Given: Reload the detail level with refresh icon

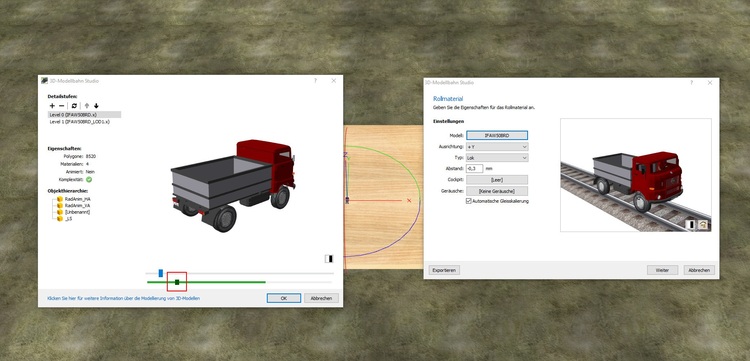Looking at the screenshot, I should [x=74, y=106].
